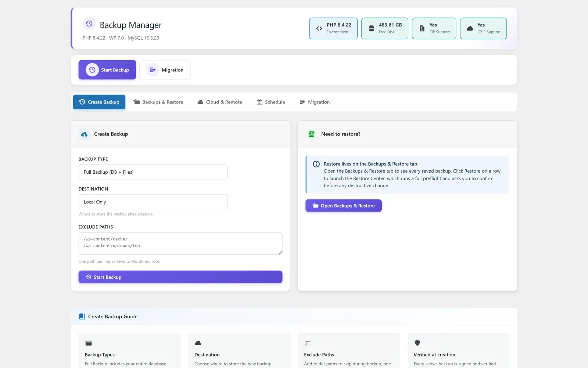The width and height of the screenshot is (588, 368).
Task: Click the PHP code brackets icon
Action: tap(319, 28)
